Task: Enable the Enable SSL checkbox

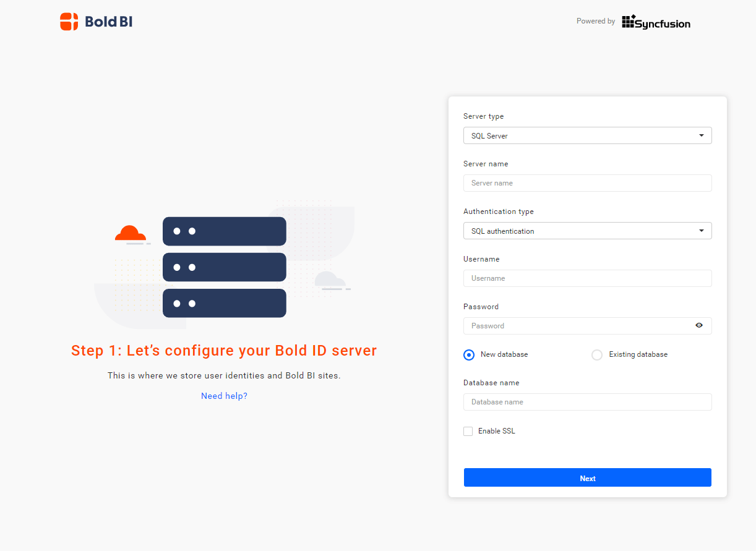Action: tap(468, 430)
